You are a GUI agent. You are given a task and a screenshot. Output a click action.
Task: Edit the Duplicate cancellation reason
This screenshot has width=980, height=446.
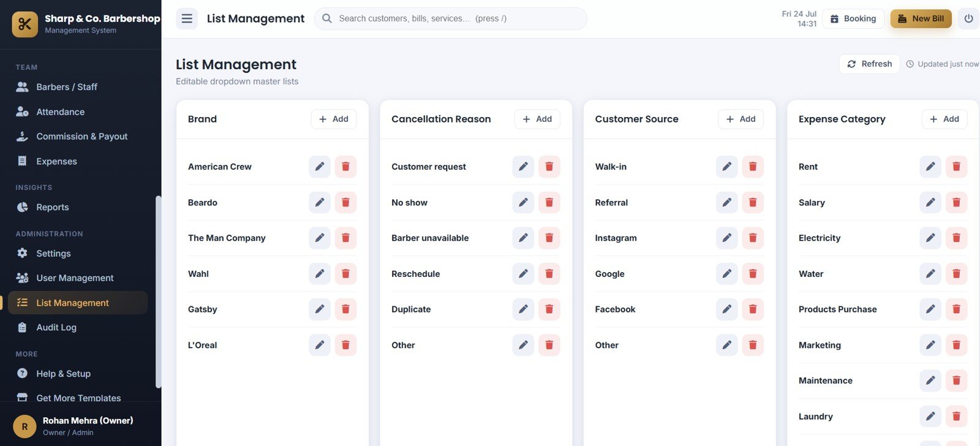(x=523, y=309)
